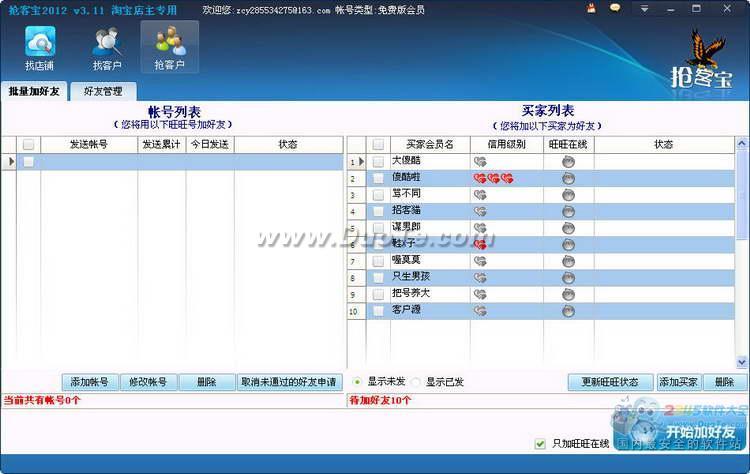Sort by 买家会员名 column header
Viewport: 750px width, 474px height.
coord(430,144)
